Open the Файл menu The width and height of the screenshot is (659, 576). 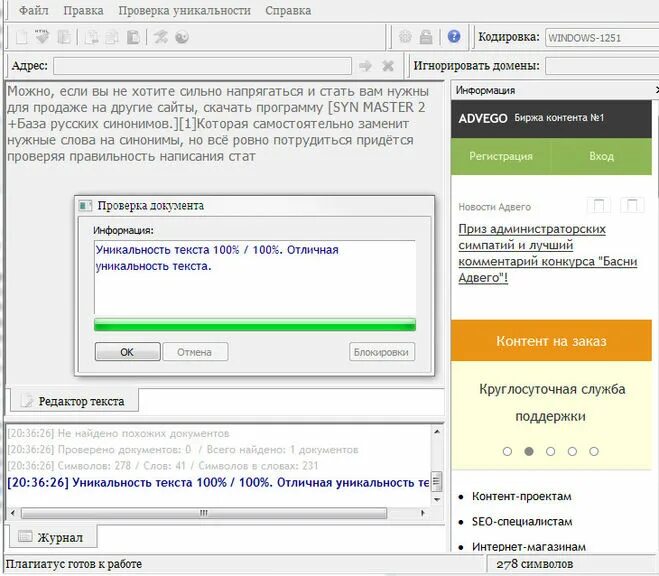(x=34, y=11)
